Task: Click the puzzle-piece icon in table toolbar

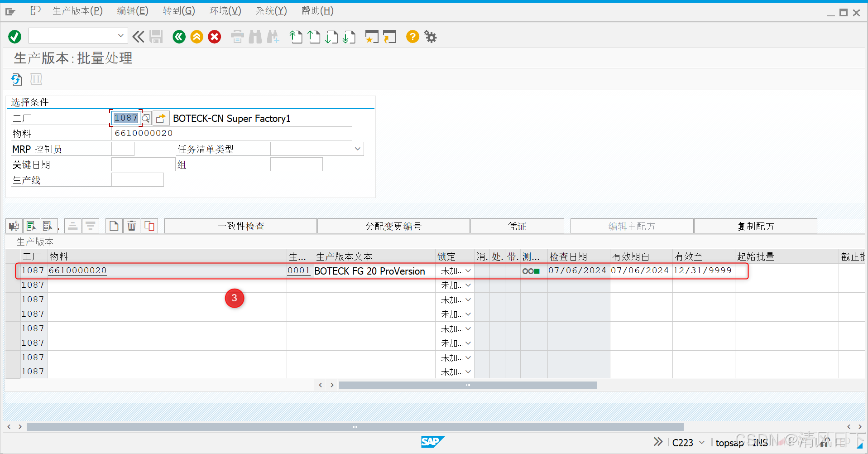Action: click(x=14, y=226)
